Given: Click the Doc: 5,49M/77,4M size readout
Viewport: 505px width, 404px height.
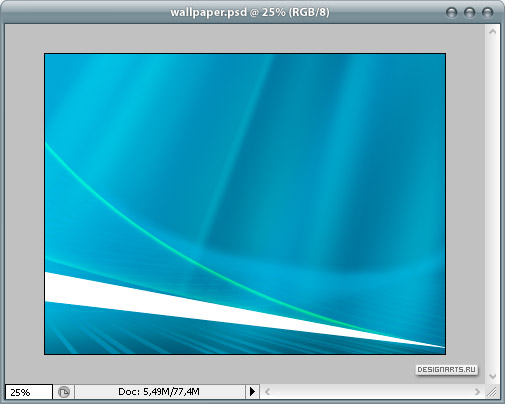Looking at the screenshot, I should click(x=159, y=392).
